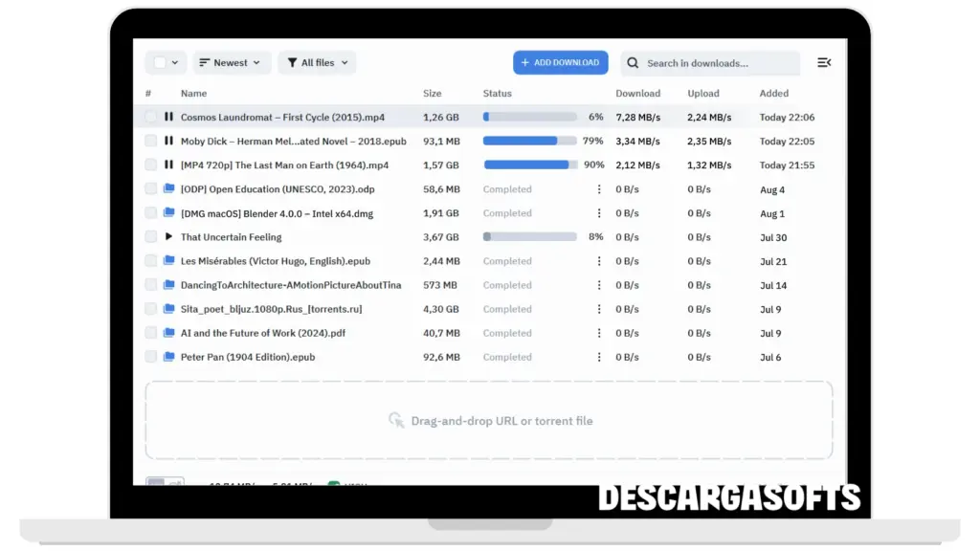
Task: Click the Add Download button
Action: [x=560, y=63]
